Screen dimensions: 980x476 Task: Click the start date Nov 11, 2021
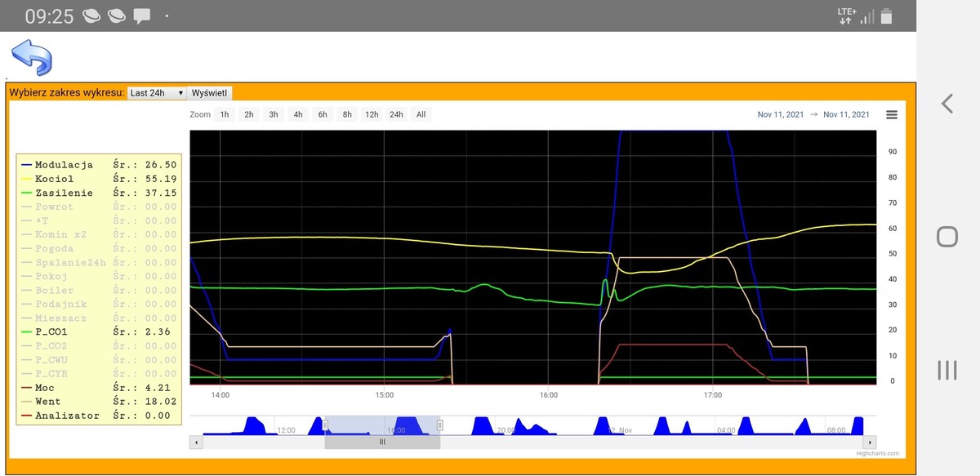[x=781, y=115]
